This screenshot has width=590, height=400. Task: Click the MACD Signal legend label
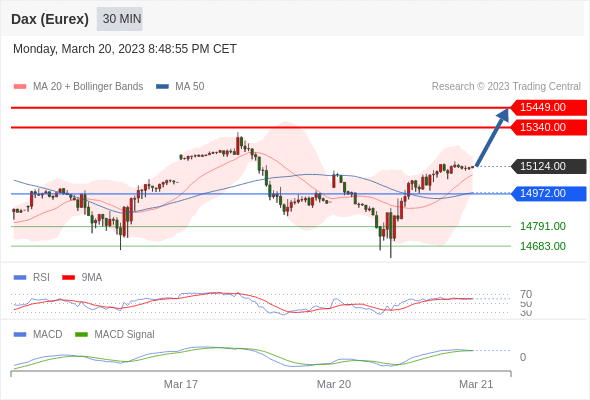tap(125, 335)
